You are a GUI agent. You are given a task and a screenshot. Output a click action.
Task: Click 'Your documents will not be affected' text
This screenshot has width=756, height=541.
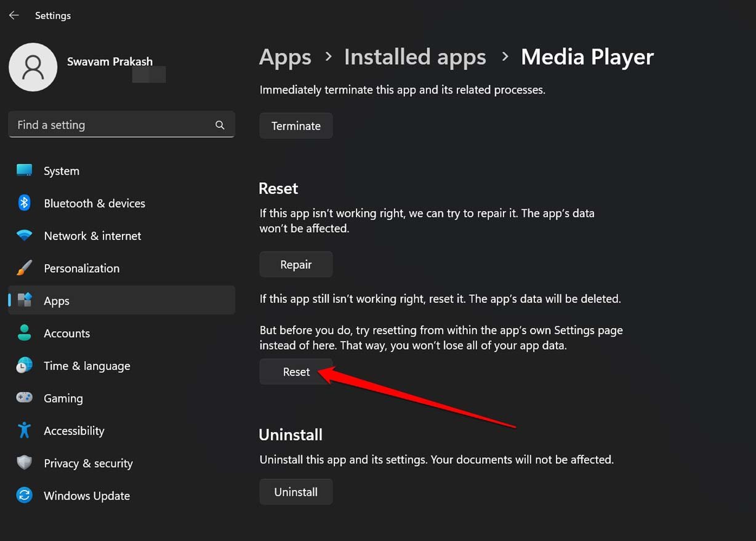pyautogui.click(x=522, y=460)
